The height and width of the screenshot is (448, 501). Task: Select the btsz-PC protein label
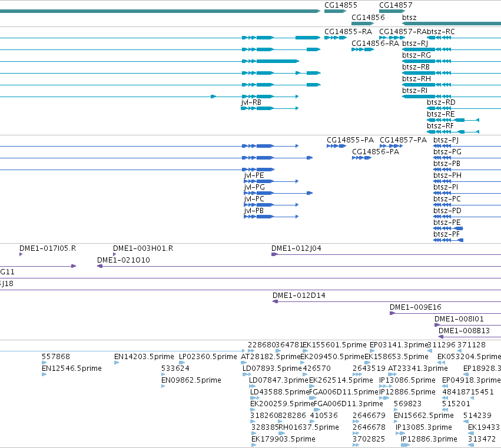[447, 199]
